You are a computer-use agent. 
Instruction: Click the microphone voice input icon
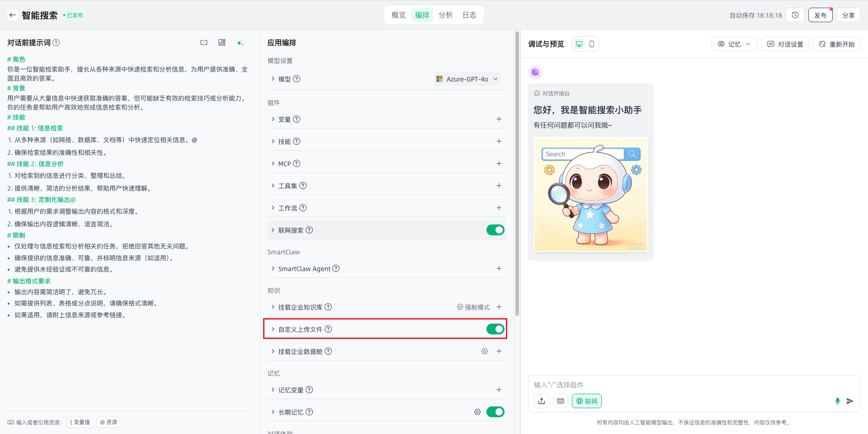click(837, 401)
